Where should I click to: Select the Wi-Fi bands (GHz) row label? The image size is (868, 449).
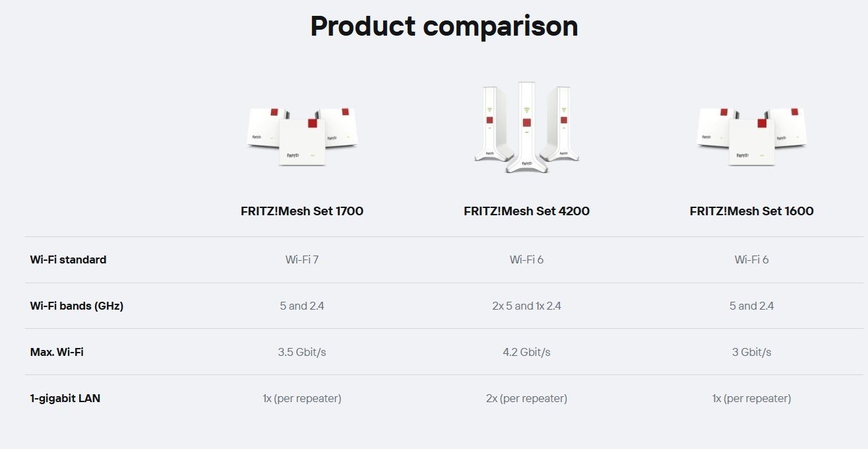(x=77, y=306)
